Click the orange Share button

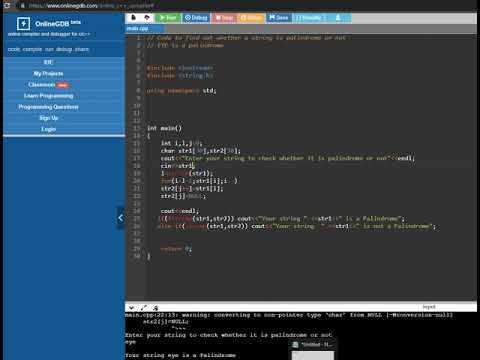[x=251, y=18]
